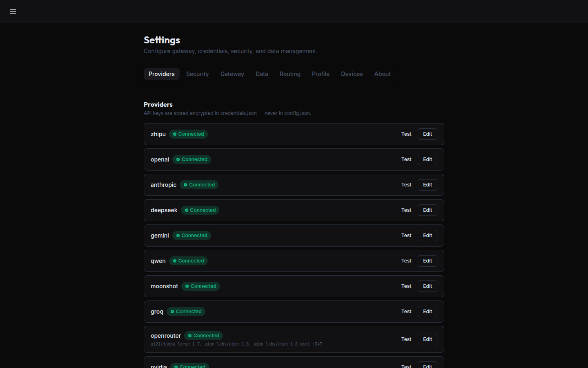This screenshot has height=368, width=588.
Task: Open the Security tab
Action: (198, 74)
